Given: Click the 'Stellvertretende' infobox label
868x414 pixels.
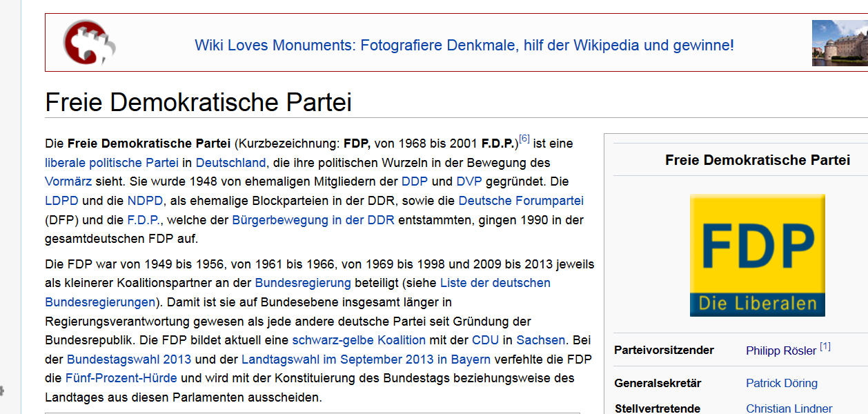Looking at the screenshot, I should pos(657,408).
